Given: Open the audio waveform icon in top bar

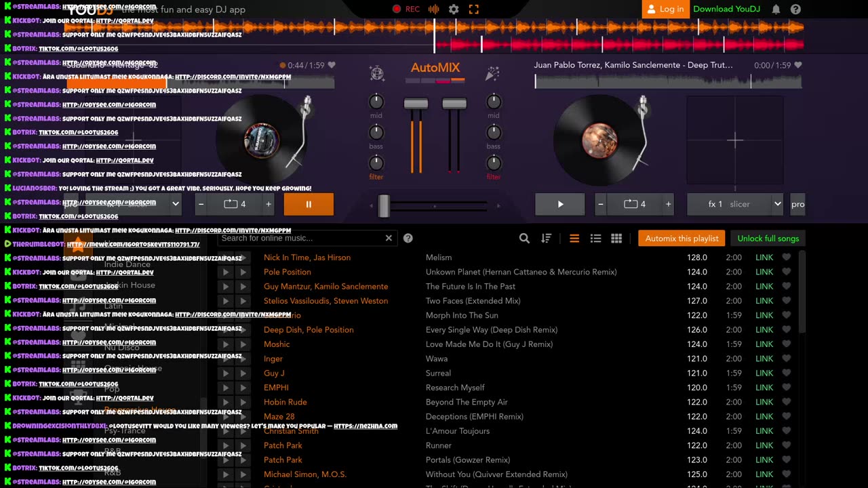Looking at the screenshot, I should 434,9.
